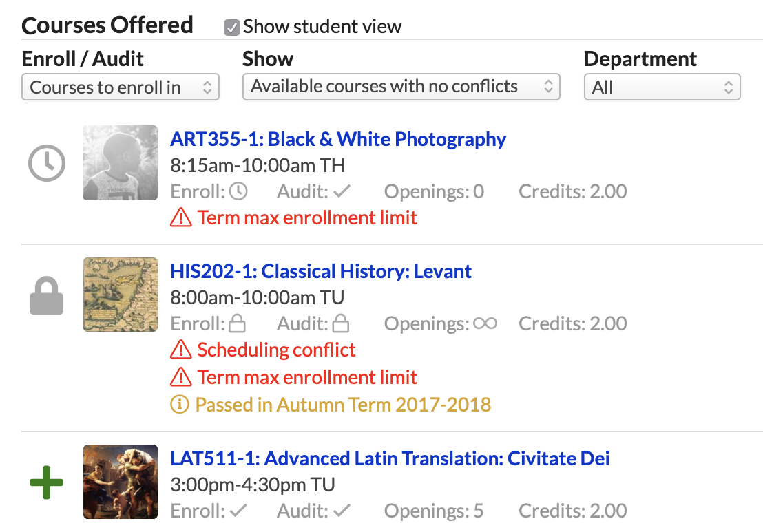Open the Department dropdown set to All

662,87
